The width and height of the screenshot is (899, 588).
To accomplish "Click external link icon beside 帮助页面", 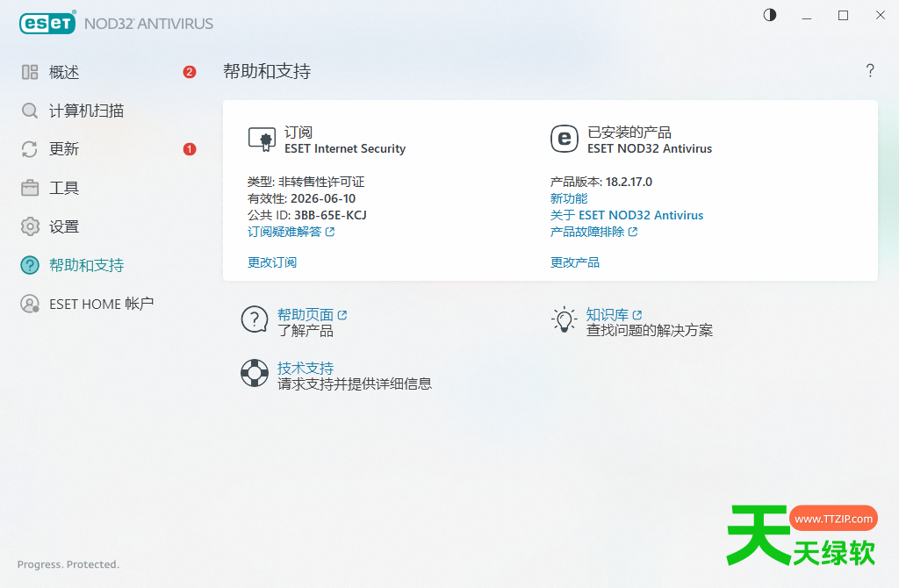I will pos(342,315).
